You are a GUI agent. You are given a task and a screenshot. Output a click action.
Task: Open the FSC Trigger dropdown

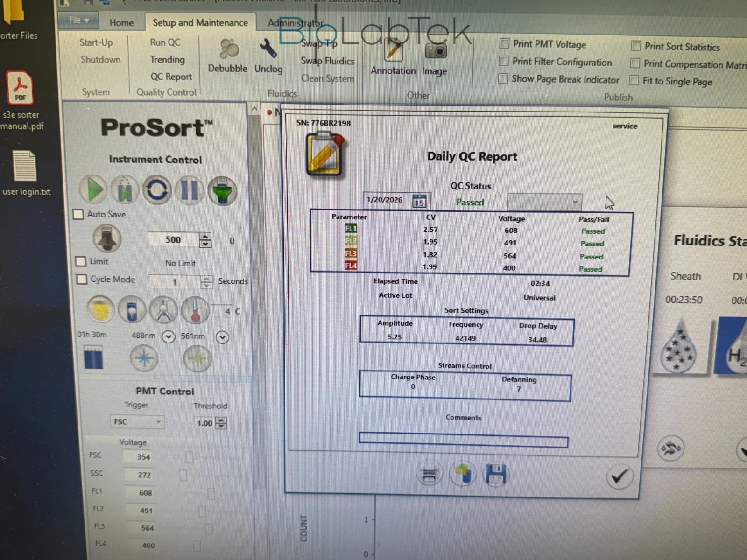pos(137,422)
